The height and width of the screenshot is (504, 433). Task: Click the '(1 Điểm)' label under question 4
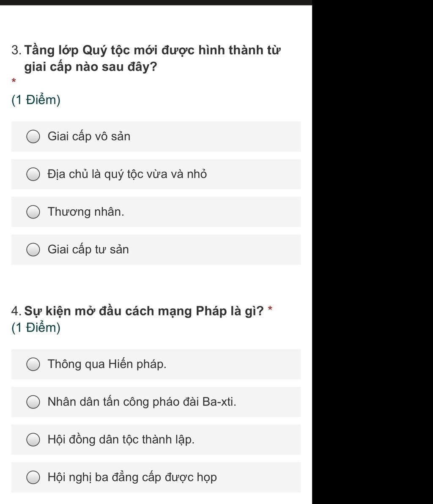(36, 328)
